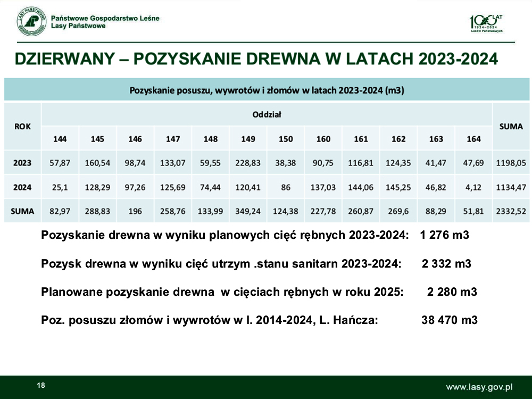
Task: Select cell value "25,1"
Action: pos(60,188)
